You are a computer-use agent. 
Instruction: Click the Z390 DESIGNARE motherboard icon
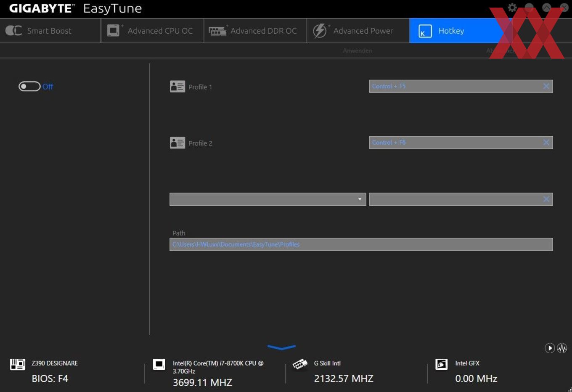click(18, 364)
